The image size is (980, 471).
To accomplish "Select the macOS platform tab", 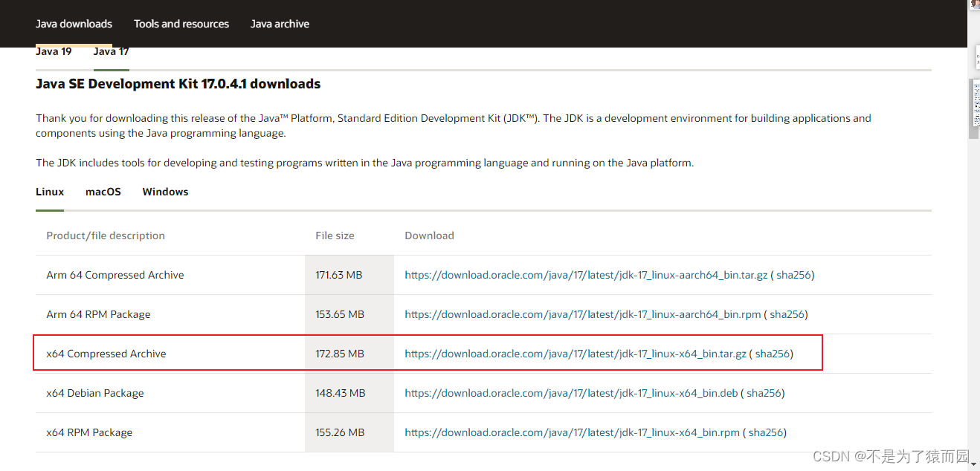I will pos(103,192).
